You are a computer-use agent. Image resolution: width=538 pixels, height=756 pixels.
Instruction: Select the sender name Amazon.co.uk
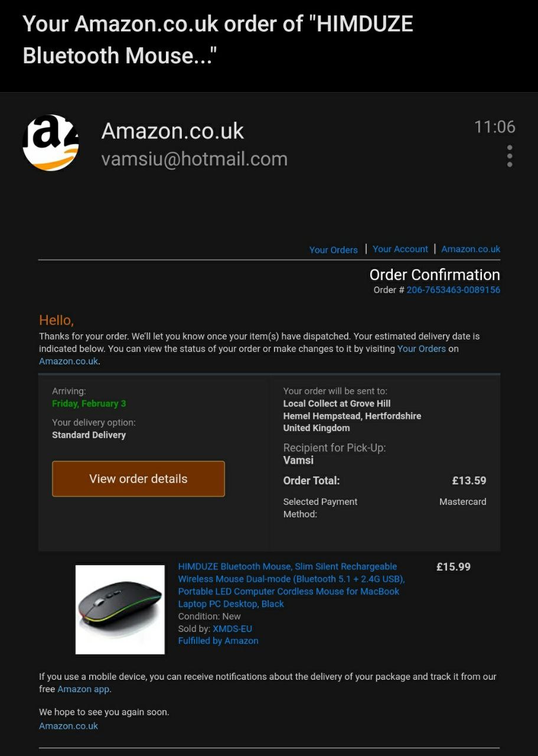pos(172,131)
